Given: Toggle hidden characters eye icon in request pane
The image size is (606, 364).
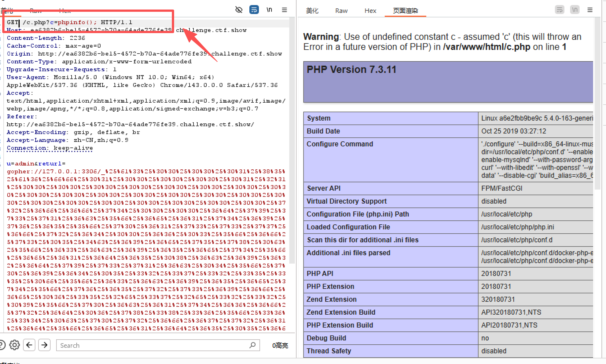Looking at the screenshot, I should [239, 10].
